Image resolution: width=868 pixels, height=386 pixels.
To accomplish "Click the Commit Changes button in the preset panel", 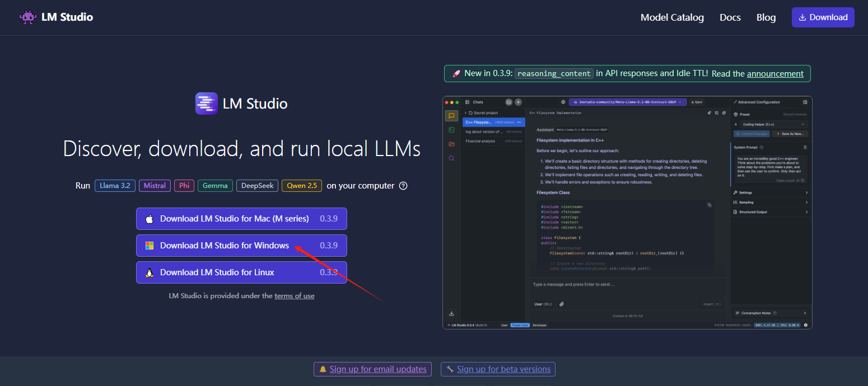I will point(752,134).
